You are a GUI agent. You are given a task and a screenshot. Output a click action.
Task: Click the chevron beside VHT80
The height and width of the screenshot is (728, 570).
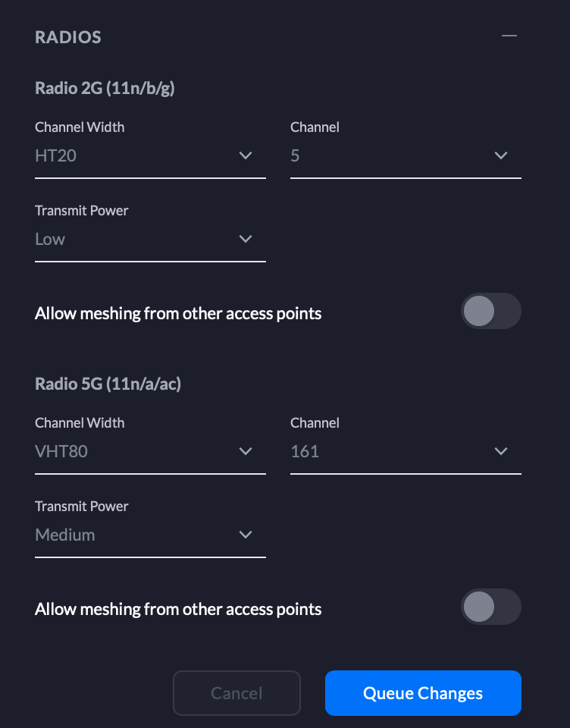point(246,451)
